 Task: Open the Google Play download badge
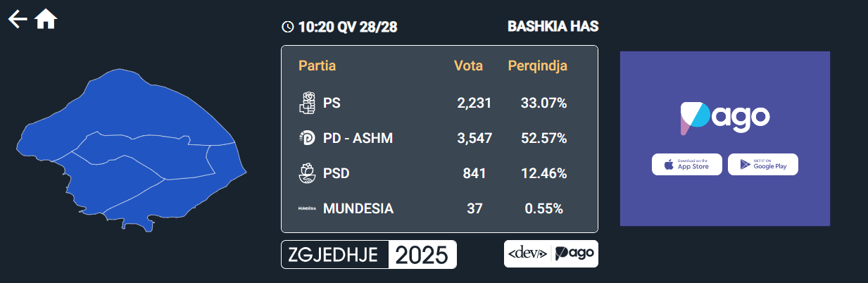click(x=762, y=165)
